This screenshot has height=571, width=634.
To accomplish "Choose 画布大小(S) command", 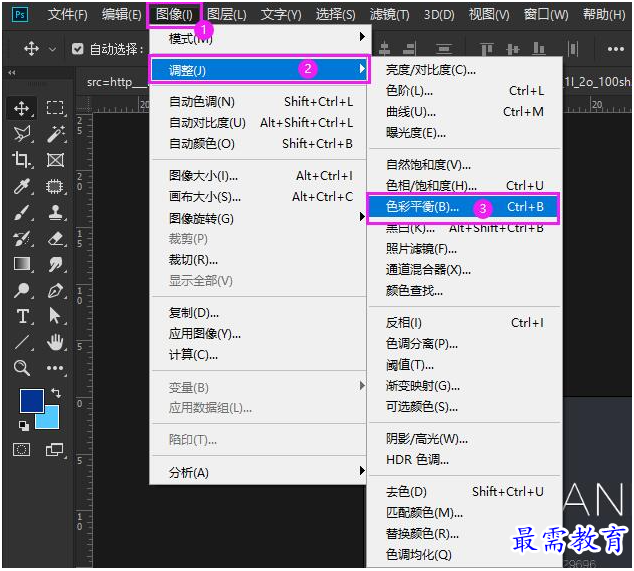I will (259, 197).
